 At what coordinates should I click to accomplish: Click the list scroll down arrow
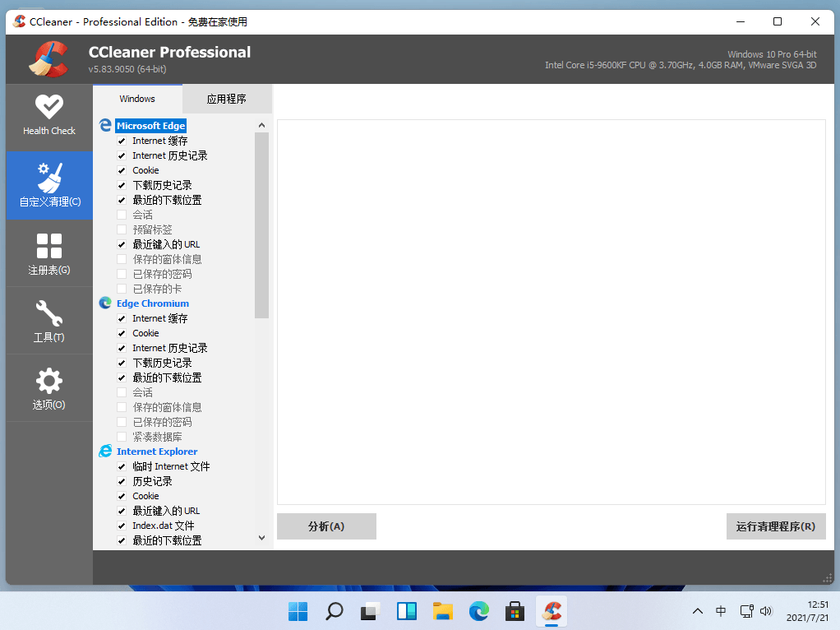pos(261,538)
